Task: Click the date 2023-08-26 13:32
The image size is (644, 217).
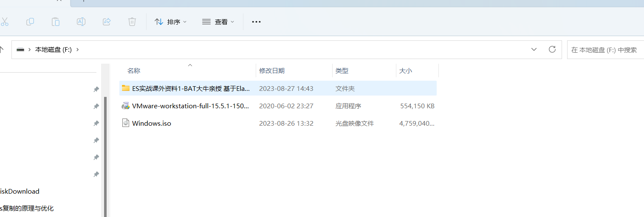Action: [x=286, y=123]
